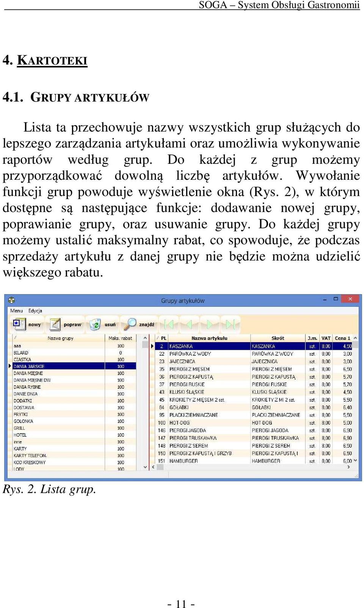Select the 'DANIA MIĘSNE DW' group row
The height and width of the screenshot is (608, 364).
tap(74, 380)
